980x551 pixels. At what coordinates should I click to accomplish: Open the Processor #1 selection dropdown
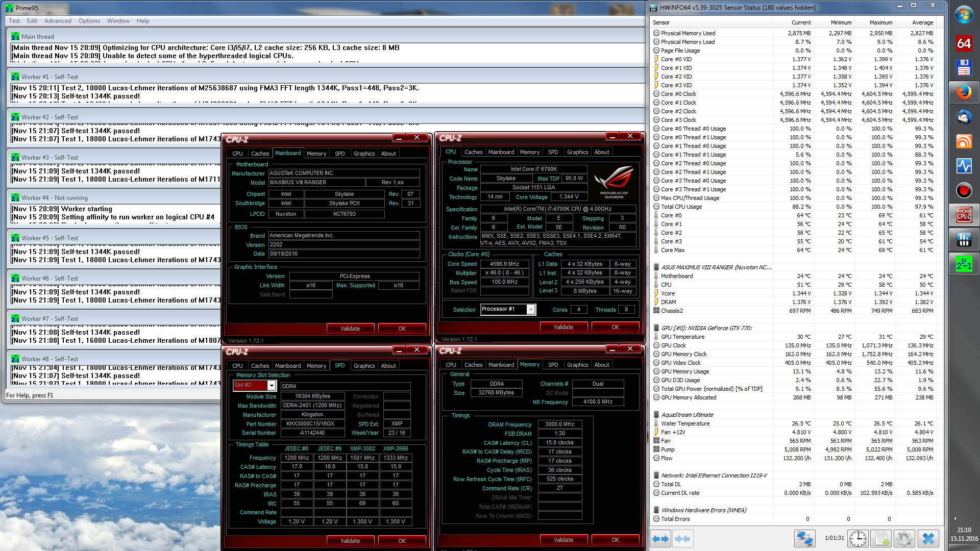[531, 310]
